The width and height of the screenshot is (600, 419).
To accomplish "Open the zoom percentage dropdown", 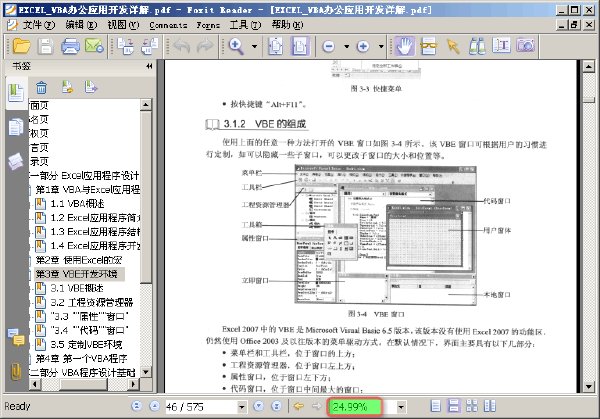I will point(401,407).
